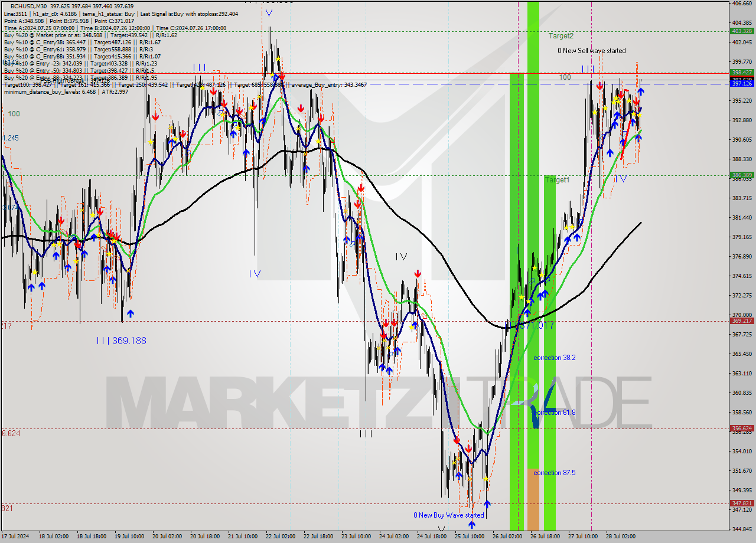This screenshot has width=756, height=543.
Task: Click the 376.890 price axis label
Action: [x=742, y=257]
